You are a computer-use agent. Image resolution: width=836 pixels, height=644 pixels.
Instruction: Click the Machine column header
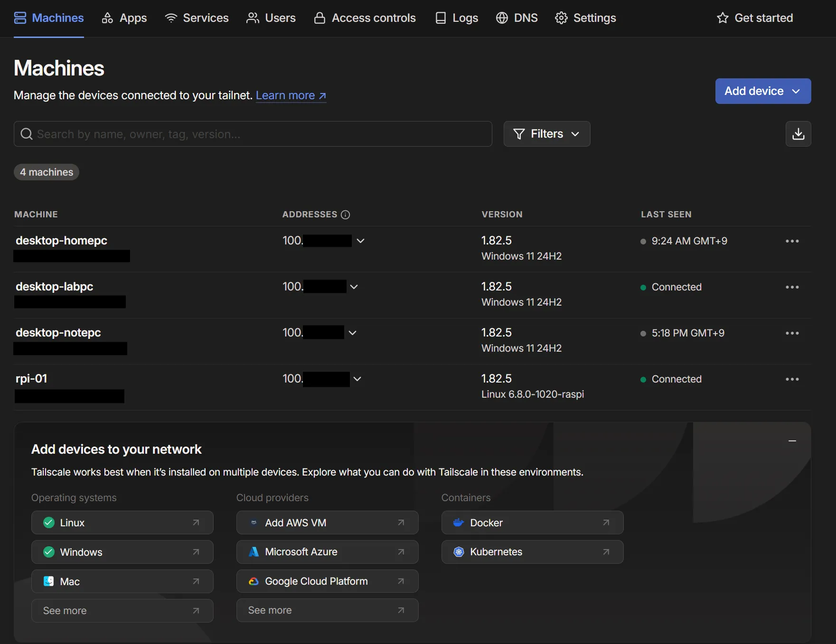coord(36,215)
